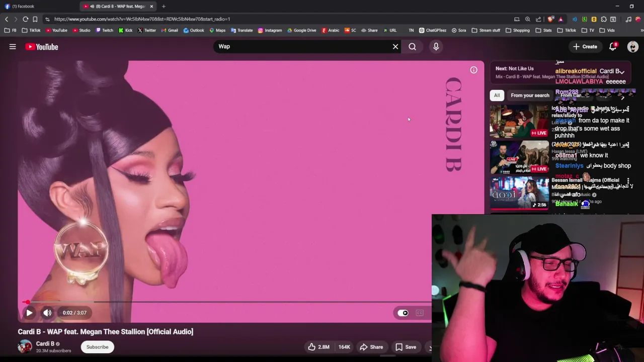Click the address bar share icon

pyautogui.click(x=538, y=19)
